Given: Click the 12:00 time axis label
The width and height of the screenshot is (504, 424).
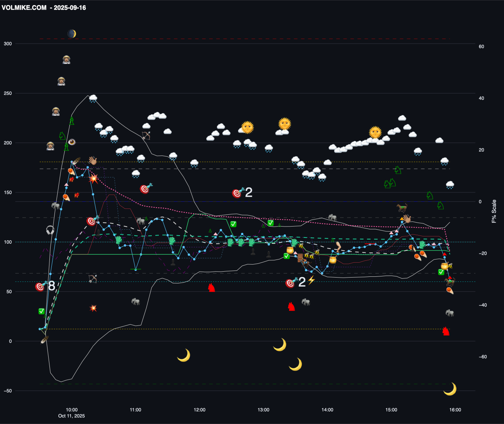Looking at the screenshot, I should (199, 410).
